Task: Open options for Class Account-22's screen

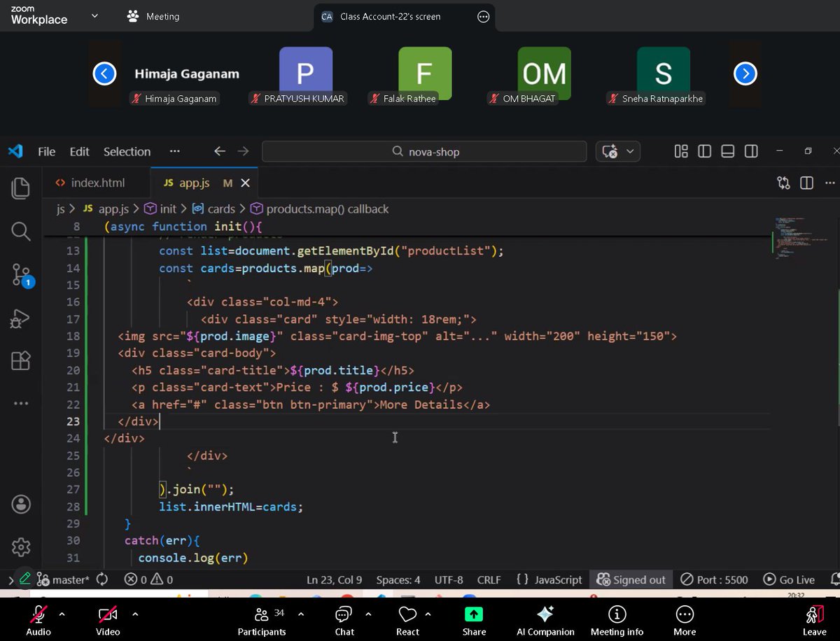Action: tap(483, 16)
